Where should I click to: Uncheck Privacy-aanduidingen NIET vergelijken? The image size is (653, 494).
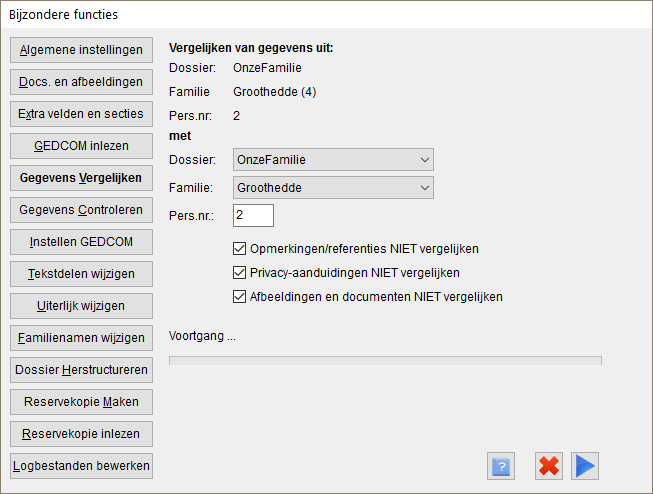pos(239,273)
